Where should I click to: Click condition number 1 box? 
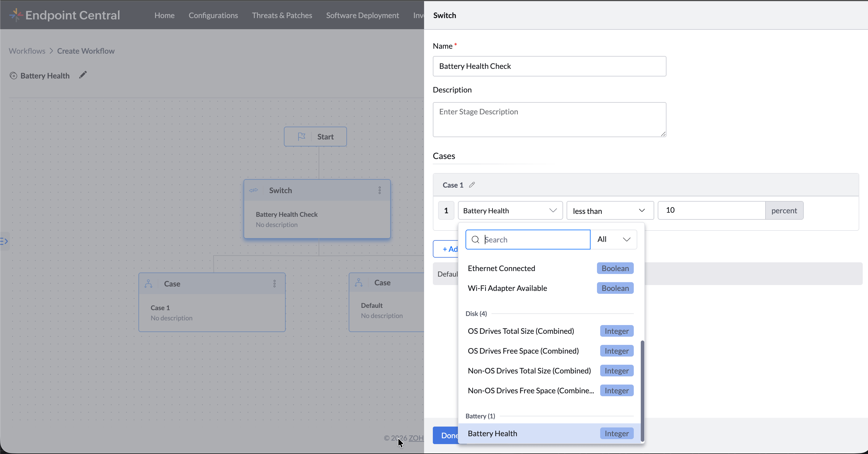coord(446,211)
